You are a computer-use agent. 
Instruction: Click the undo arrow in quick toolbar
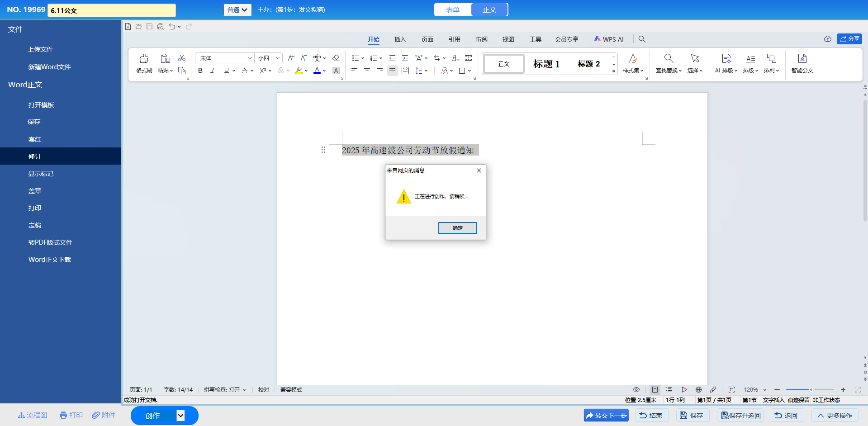[172, 27]
